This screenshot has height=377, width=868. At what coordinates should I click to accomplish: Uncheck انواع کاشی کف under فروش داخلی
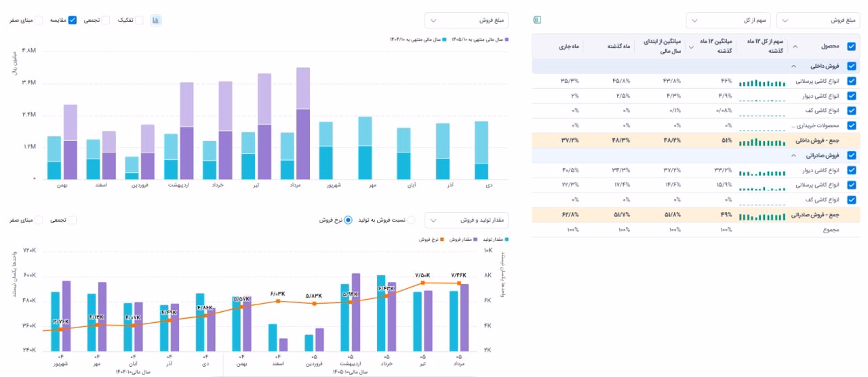pos(852,111)
